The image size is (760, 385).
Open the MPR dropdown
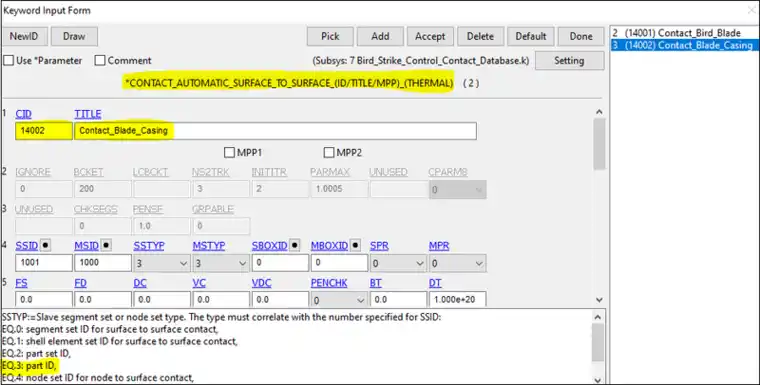point(457,263)
